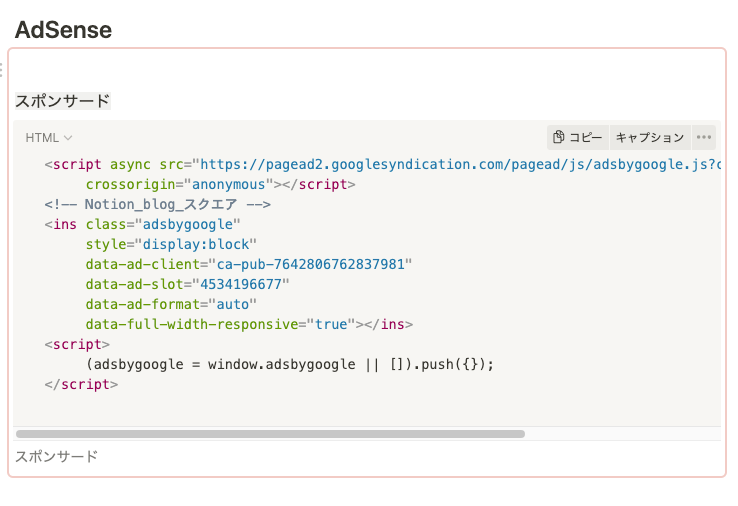
Task: Click the crossorigin="anonymous" line
Action: (220, 185)
